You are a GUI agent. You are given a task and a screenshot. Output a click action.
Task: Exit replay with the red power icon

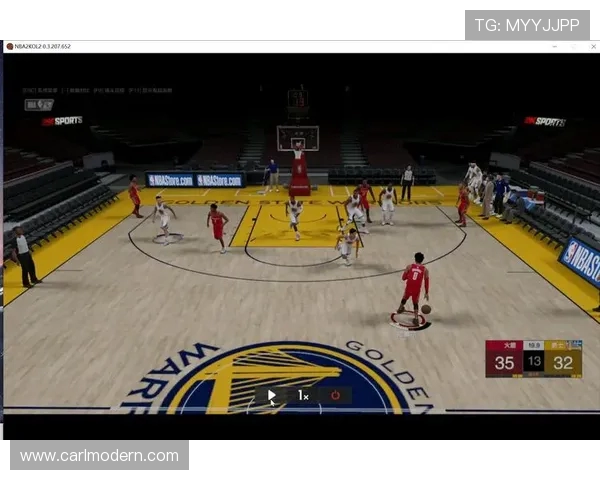335,395
